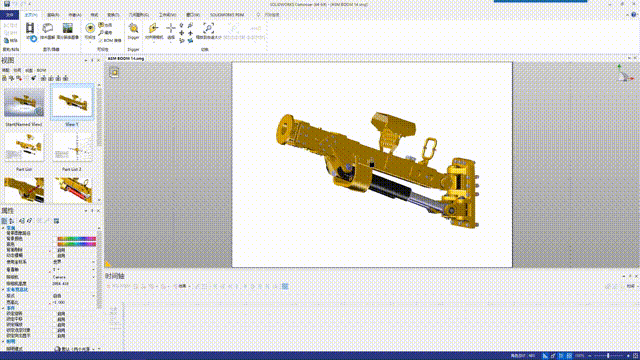Click the BOM table button in ribbon
Viewport: 640px width, 360px height.
pyautogui.click(x=110, y=40)
